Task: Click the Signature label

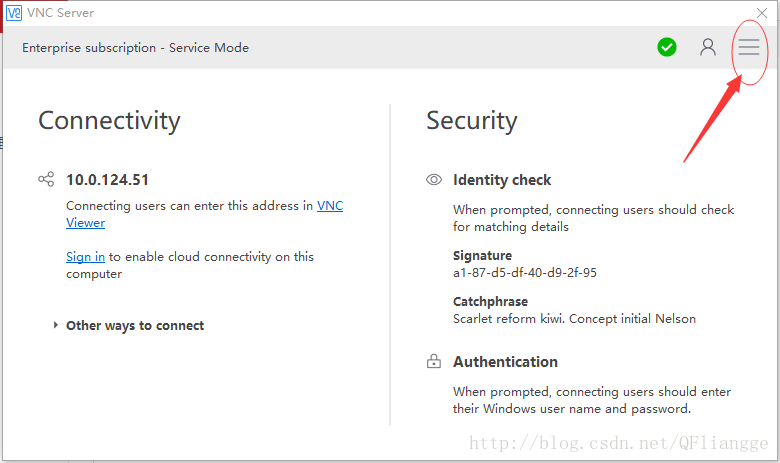Action: 482,256
